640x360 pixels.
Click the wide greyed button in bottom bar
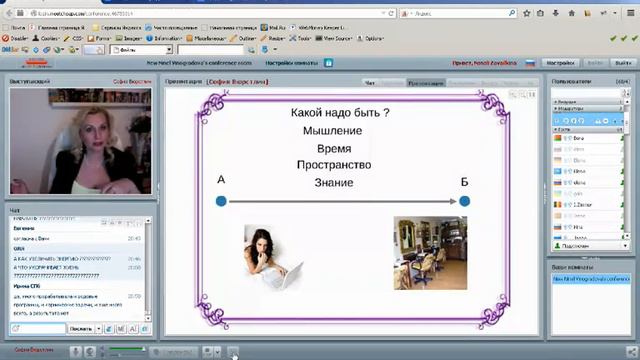point(173,352)
